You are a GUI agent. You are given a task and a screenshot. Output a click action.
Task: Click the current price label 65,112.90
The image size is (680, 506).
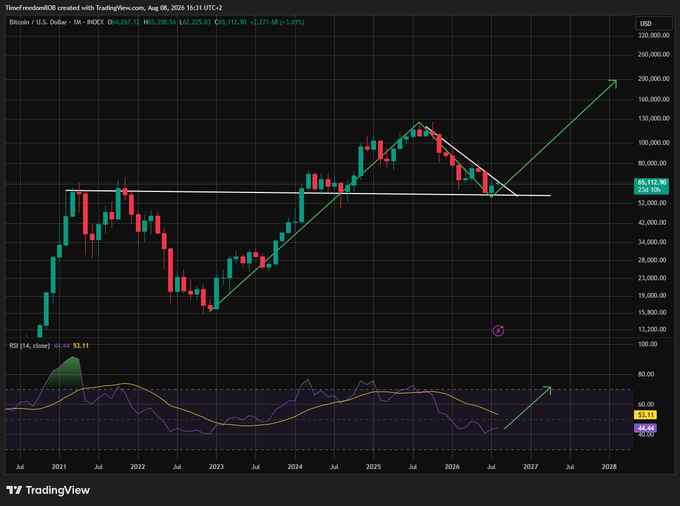651,183
